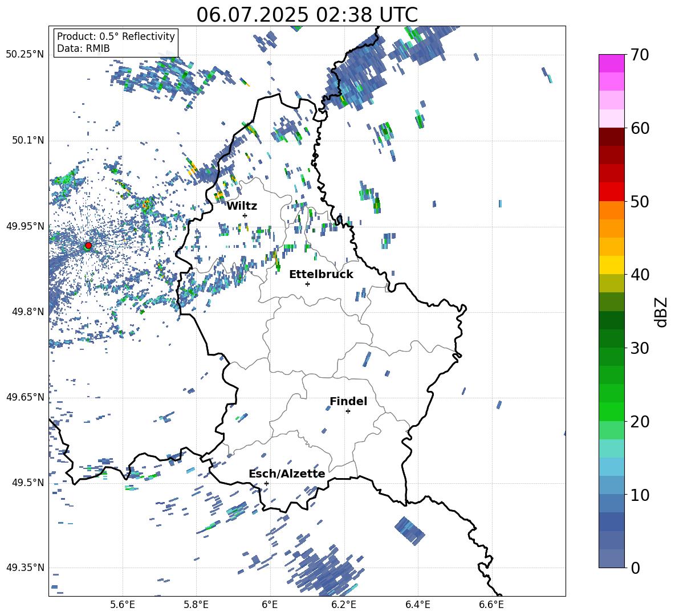Click the longitude label 5.6°E
This screenshot has height=616, width=675.
123,605
